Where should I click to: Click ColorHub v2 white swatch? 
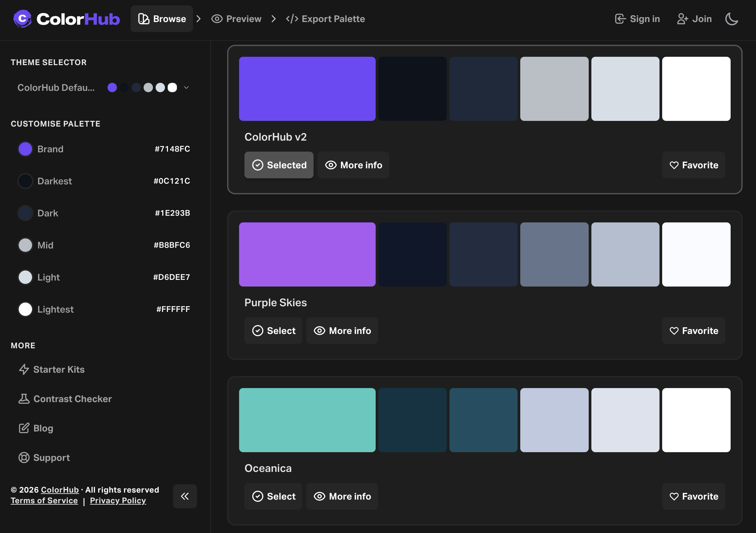[x=696, y=89]
